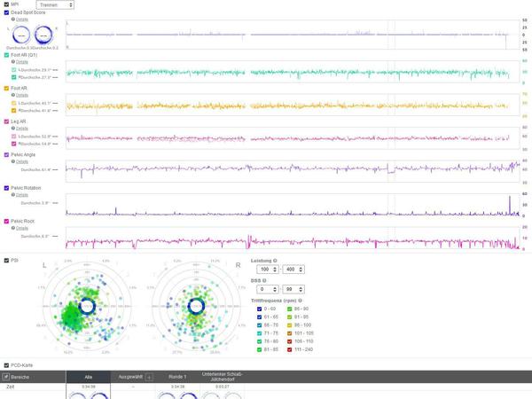
Task: Click info icon next to DSS label
Action: [264, 280]
